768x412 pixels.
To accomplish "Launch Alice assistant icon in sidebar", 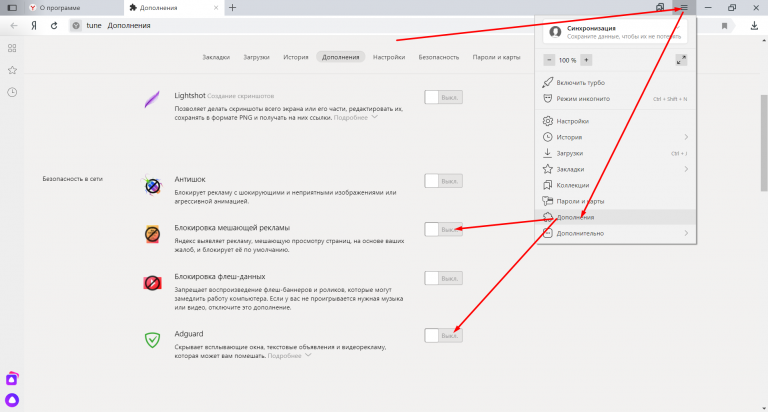I will tap(12, 400).
